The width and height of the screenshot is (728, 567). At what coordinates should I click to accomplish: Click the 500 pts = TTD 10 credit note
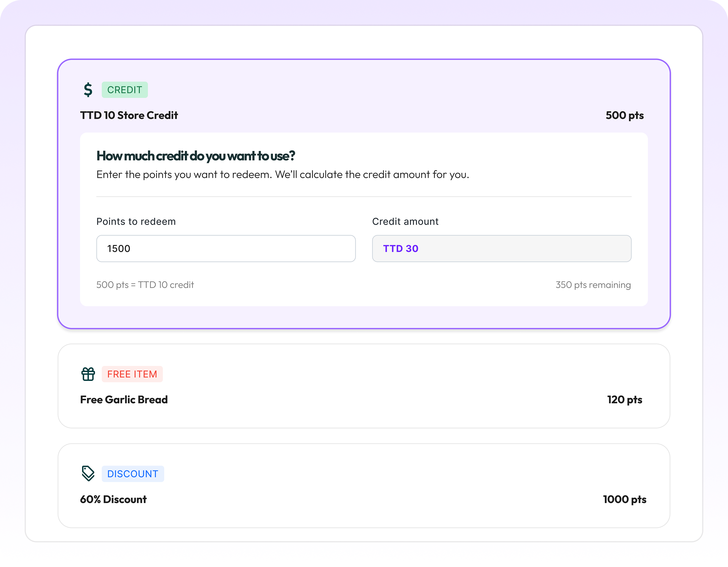(145, 285)
